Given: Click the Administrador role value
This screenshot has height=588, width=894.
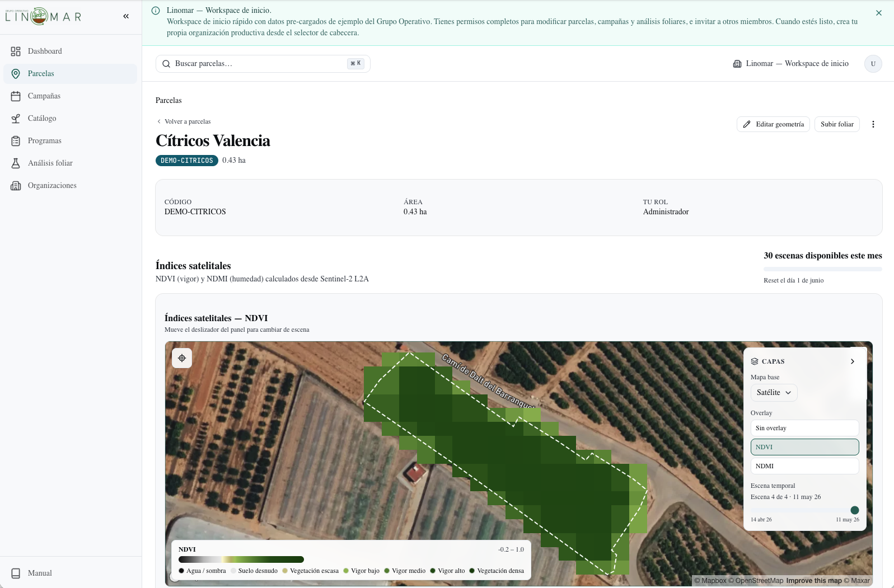Looking at the screenshot, I should (666, 212).
